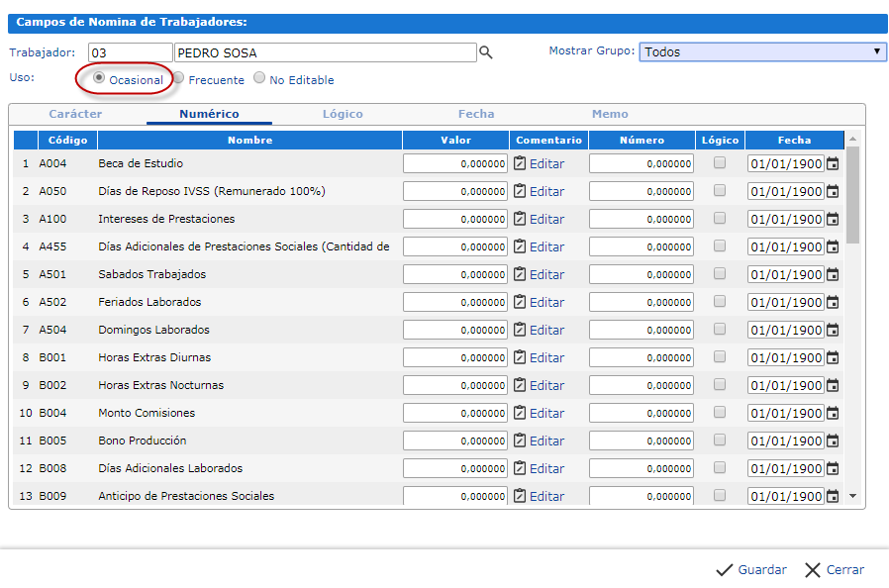Switch to the Fecha tab

(476, 114)
